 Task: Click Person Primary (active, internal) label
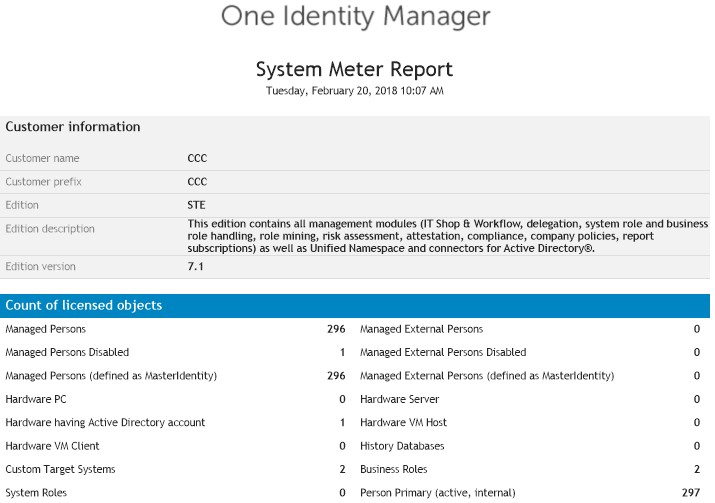coord(438,493)
